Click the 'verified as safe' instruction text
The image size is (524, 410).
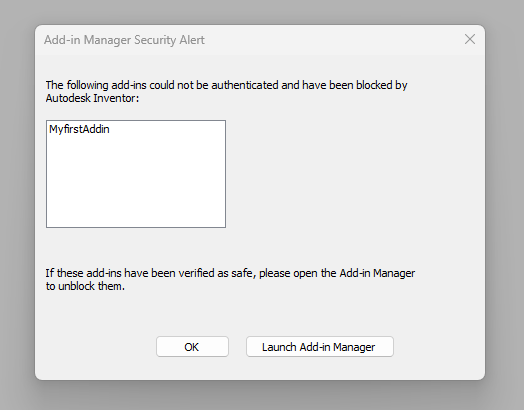coord(230,273)
